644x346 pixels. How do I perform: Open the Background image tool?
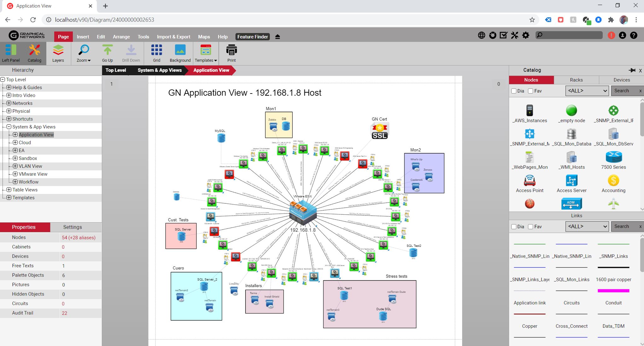180,50
